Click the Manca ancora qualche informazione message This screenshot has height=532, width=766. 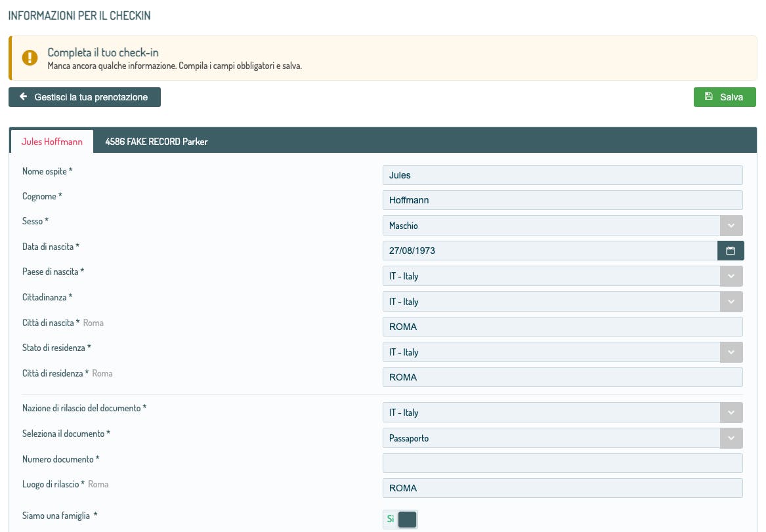(175, 66)
